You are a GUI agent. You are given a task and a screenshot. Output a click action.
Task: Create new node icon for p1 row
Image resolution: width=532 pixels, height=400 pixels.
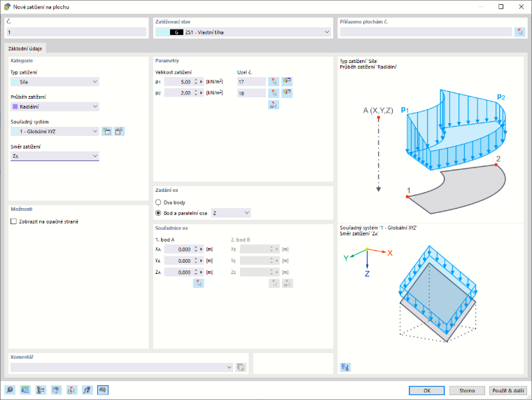[287, 81]
